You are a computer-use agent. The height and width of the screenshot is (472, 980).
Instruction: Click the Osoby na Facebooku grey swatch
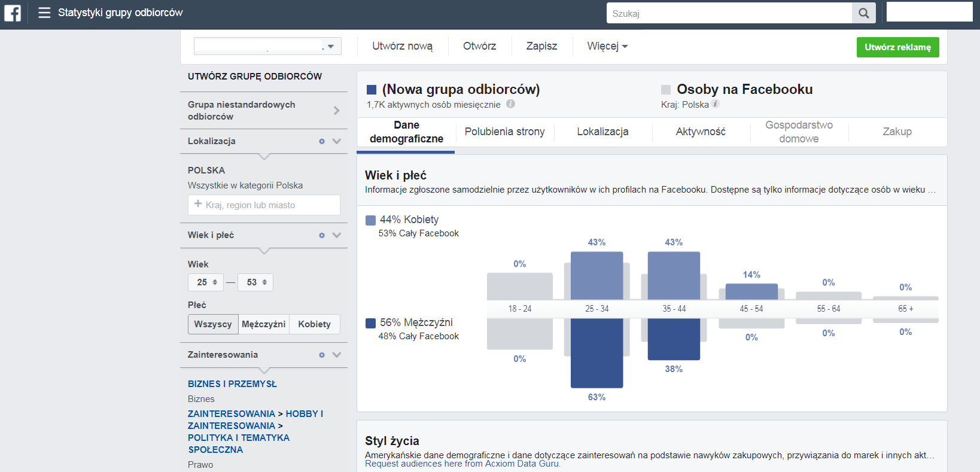pos(666,90)
